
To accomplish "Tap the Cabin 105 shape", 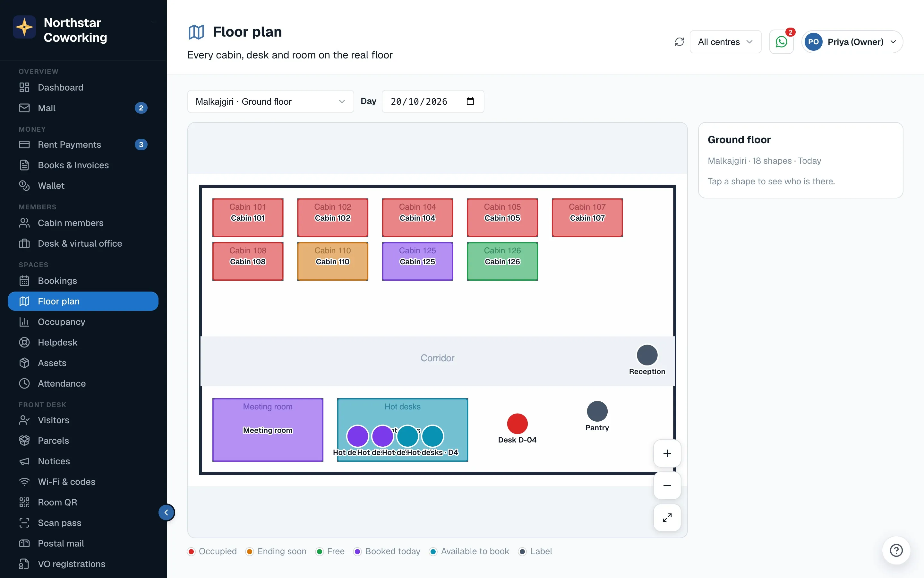I will pyautogui.click(x=502, y=217).
